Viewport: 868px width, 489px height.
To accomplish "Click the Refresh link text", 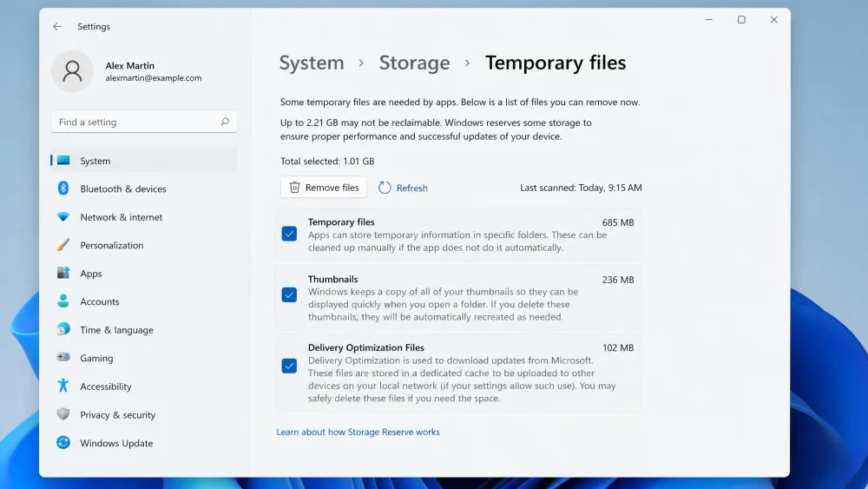I will [x=411, y=188].
